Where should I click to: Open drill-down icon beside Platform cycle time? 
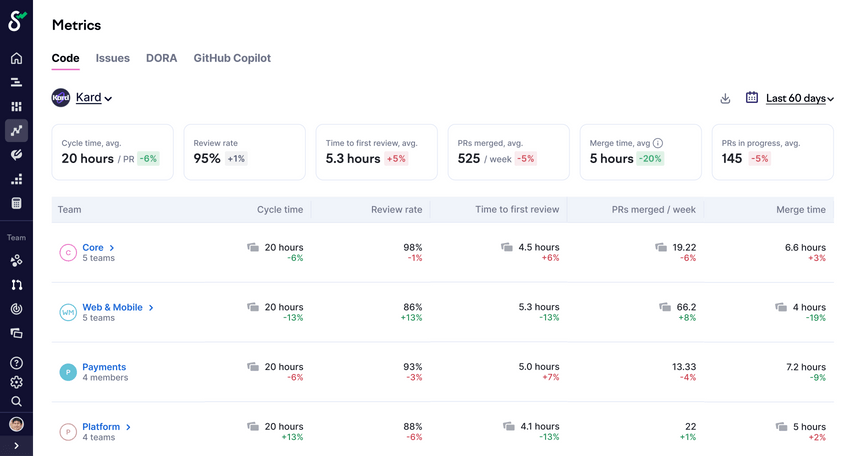[x=253, y=427]
